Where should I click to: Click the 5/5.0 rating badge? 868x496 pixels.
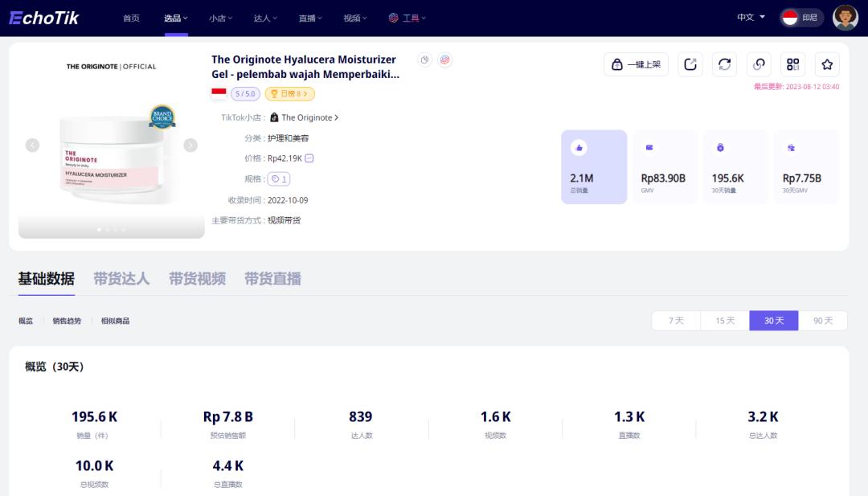(245, 93)
